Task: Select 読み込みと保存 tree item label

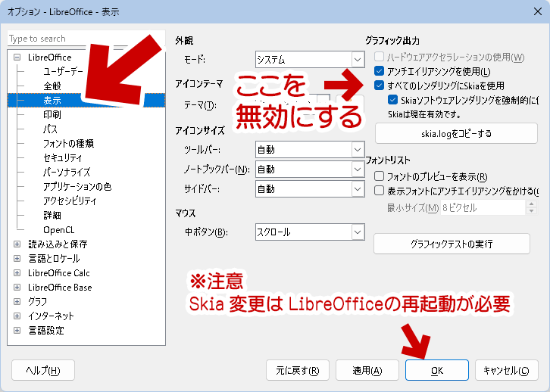Action: 58,244
